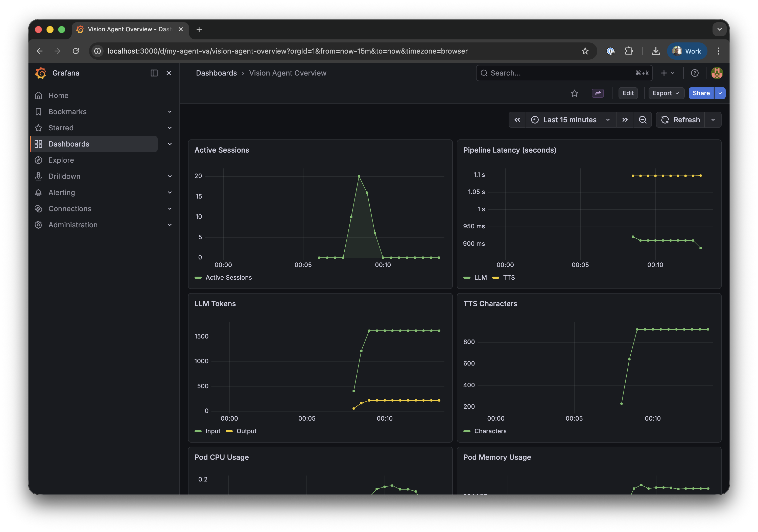Screen dimensions: 758x532
Task: Open the Last 15 minutes time picker
Action: point(571,120)
